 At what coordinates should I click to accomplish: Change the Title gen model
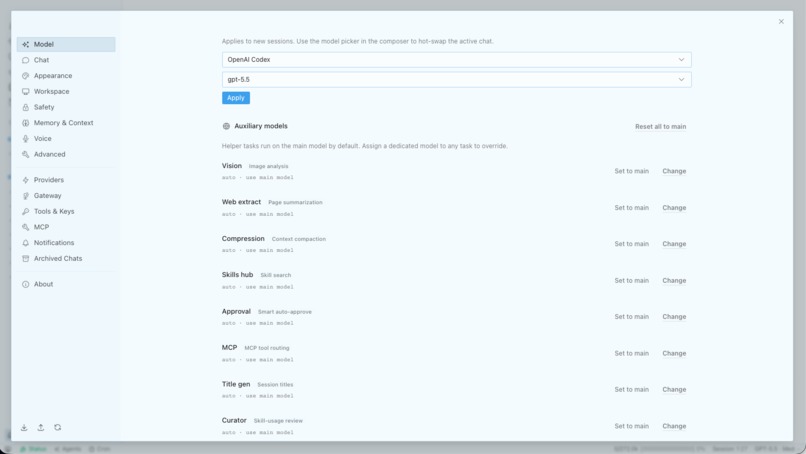pyautogui.click(x=674, y=389)
